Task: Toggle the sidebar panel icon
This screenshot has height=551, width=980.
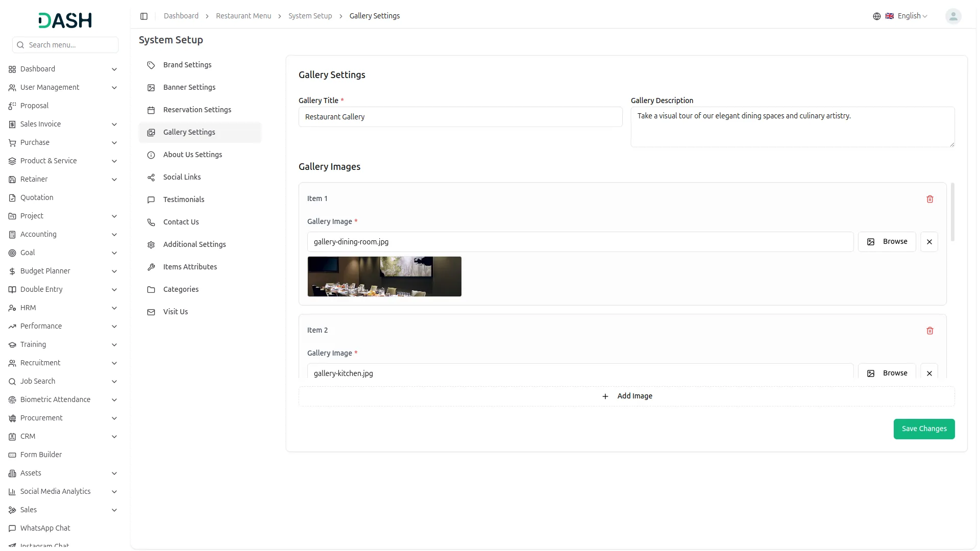Action: tap(144, 16)
